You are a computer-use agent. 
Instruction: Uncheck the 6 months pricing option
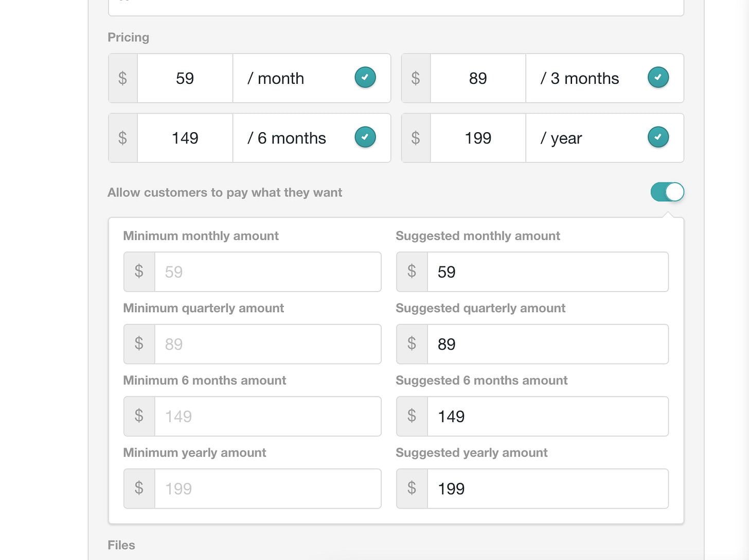pyautogui.click(x=365, y=137)
